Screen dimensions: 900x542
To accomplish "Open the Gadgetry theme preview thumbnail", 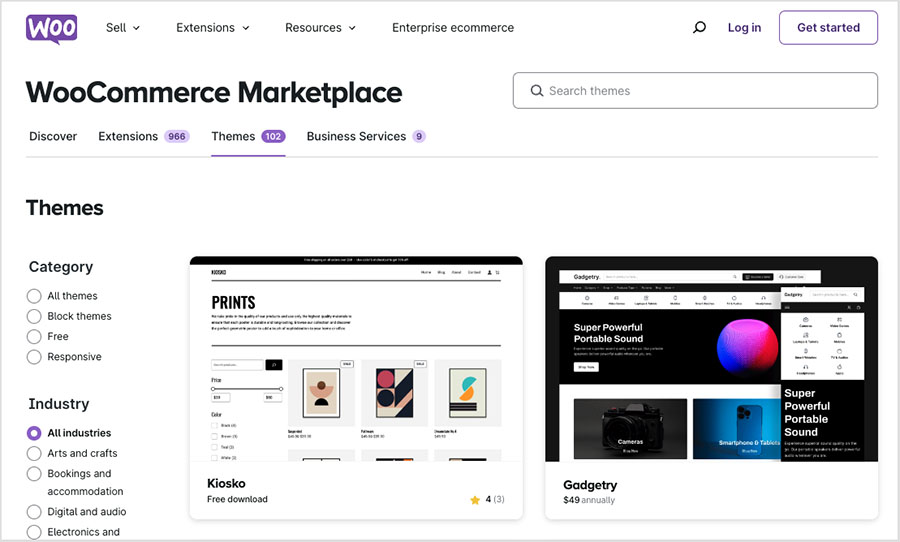I will 712,359.
